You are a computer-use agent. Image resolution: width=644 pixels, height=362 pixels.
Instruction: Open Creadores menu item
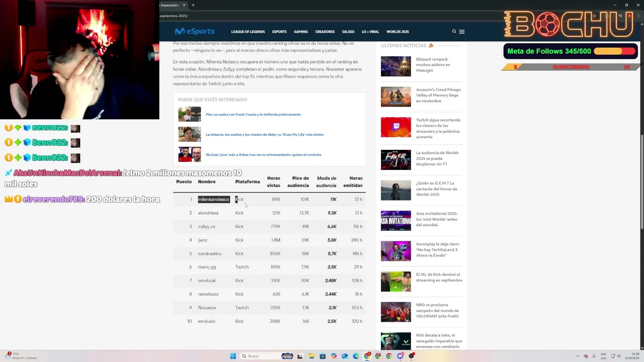pyautogui.click(x=325, y=32)
